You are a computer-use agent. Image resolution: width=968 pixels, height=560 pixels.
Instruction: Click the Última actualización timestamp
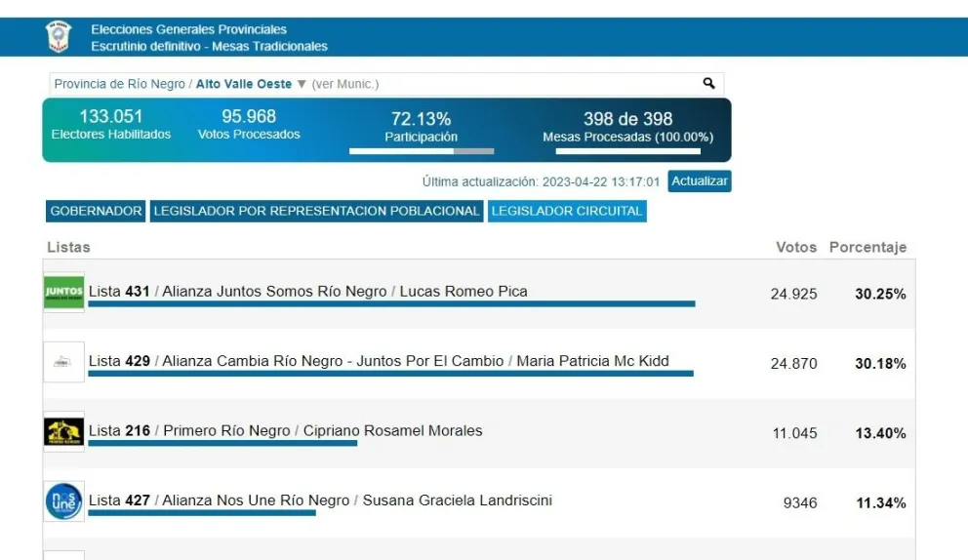541,182
